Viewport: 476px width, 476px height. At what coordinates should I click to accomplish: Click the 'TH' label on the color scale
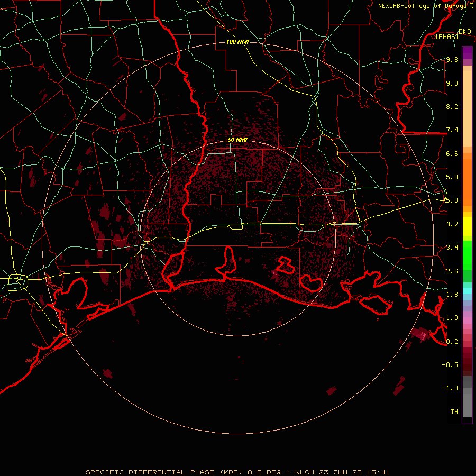[454, 412]
